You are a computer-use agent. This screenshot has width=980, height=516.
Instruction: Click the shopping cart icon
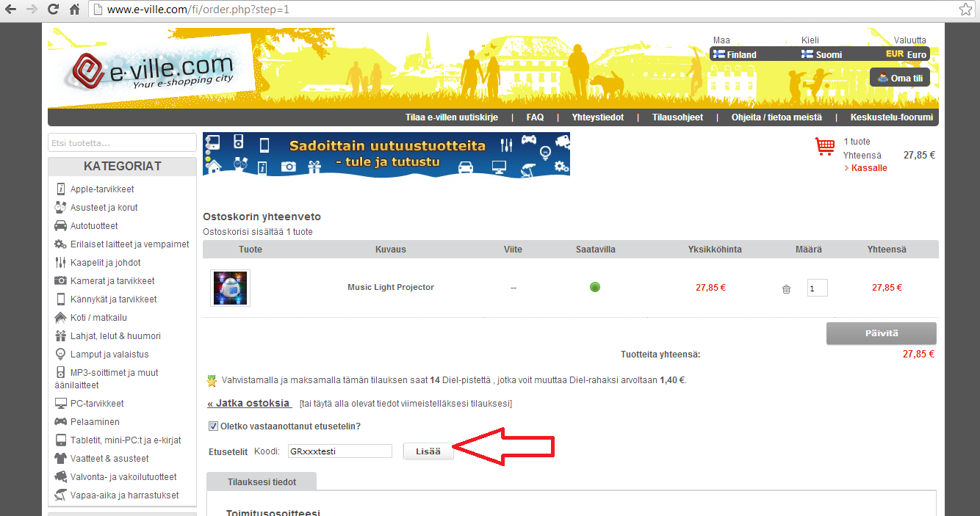tap(824, 147)
